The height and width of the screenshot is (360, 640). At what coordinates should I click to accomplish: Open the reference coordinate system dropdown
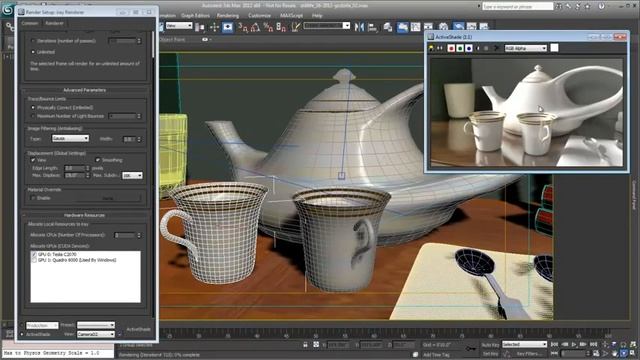pos(179,26)
